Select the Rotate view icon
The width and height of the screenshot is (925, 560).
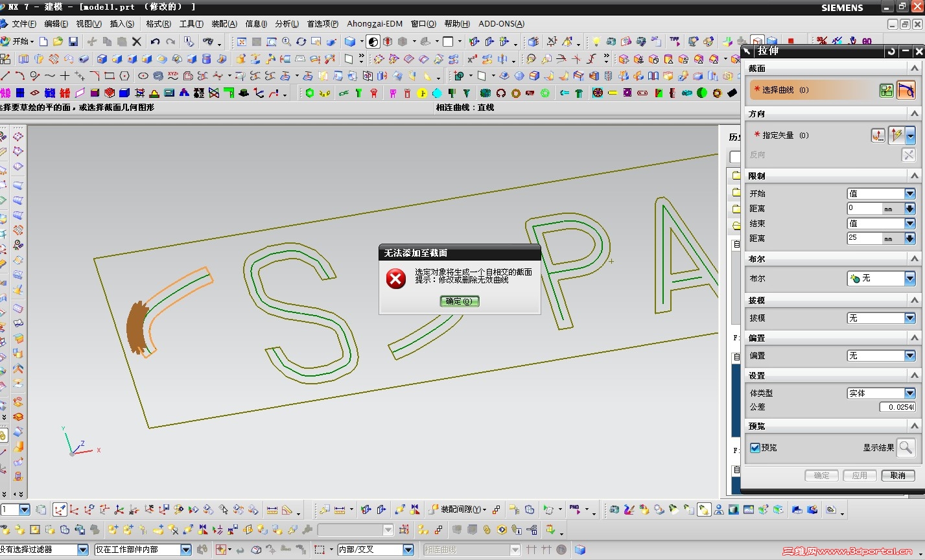[301, 41]
